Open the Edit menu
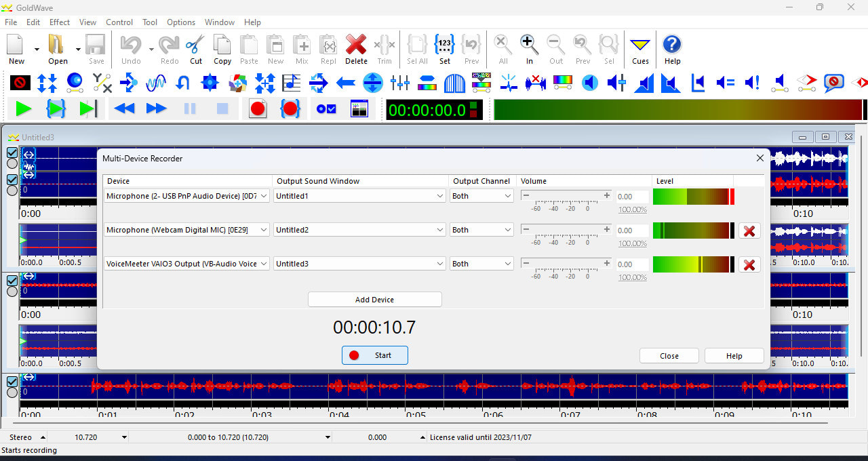Screen dimensions: 868x461 (x=33, y=22)
